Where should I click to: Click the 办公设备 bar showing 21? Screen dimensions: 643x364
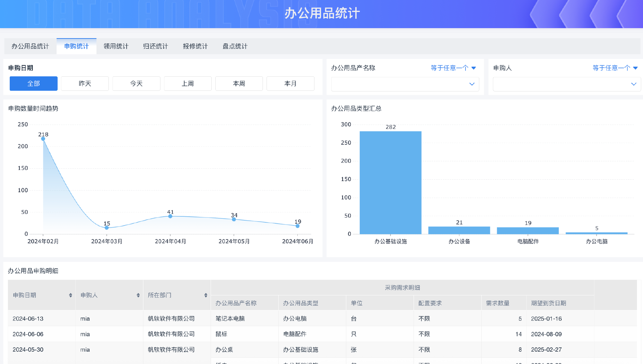pos(459,230)
